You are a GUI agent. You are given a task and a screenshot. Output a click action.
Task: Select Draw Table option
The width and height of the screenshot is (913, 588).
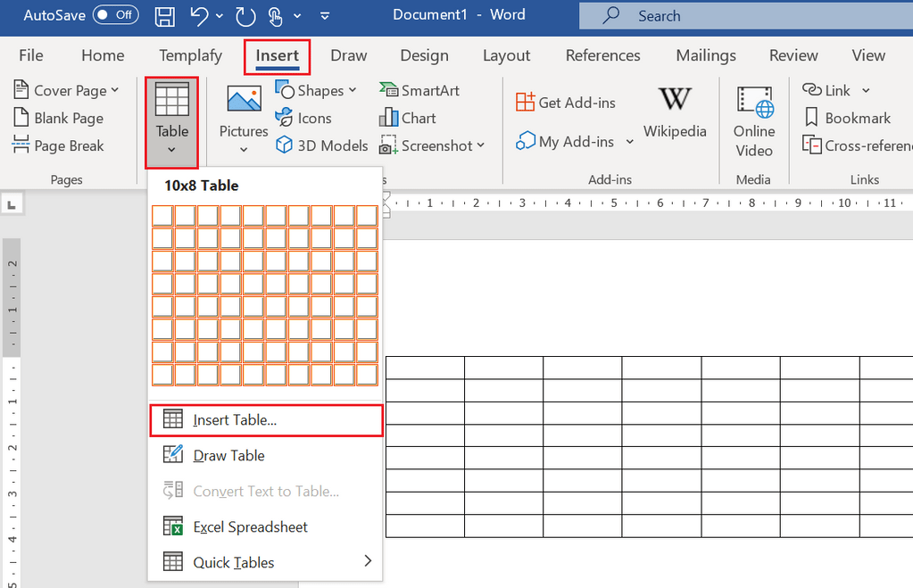coord(228,455)
